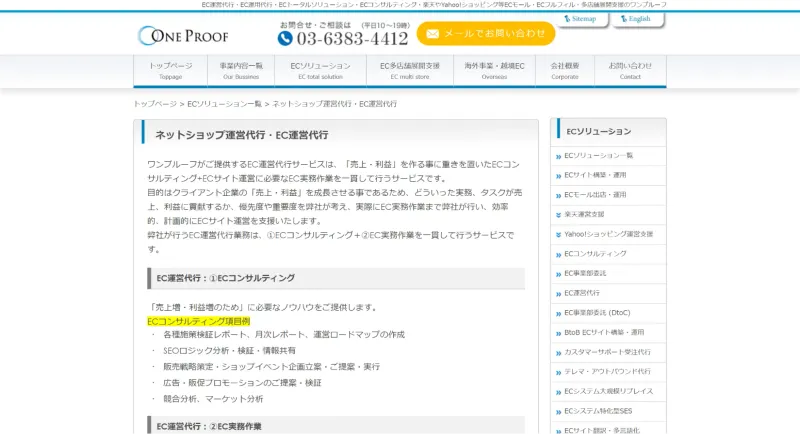Open the お問い合わせ Contact nav tab
This screenshot has height=434, width=800.
tap(630, 70)
